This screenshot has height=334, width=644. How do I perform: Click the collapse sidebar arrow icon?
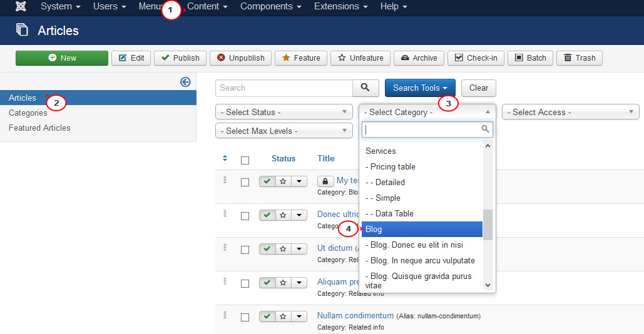coord(185,82)
